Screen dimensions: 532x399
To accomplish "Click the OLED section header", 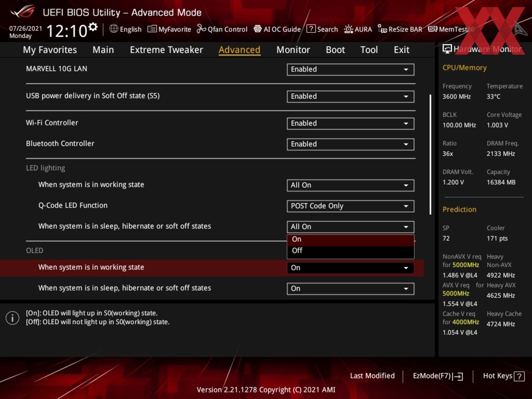I will pos(34,250).
